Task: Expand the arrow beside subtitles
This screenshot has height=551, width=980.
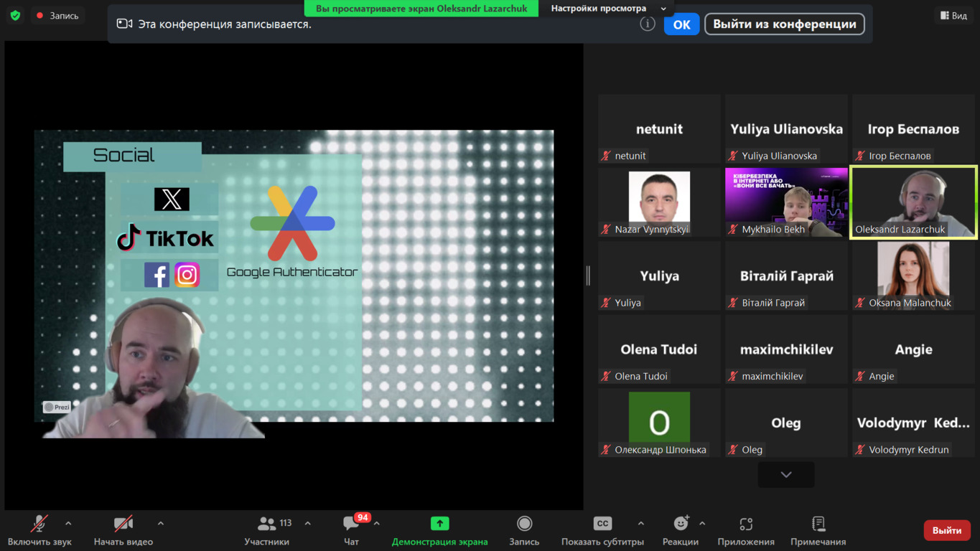Action: point(641,524)
